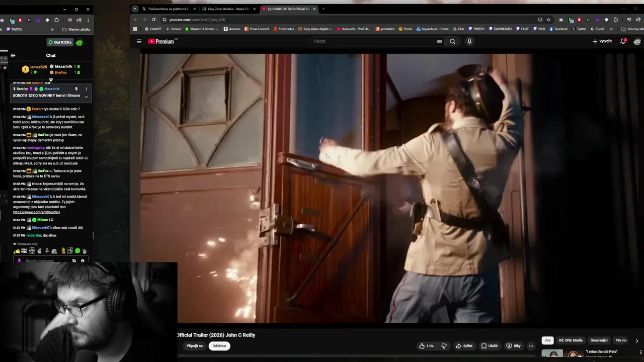Click the green smiley quick emote
The height and width of the screenshot is (362, 644).
pos(77,251)
